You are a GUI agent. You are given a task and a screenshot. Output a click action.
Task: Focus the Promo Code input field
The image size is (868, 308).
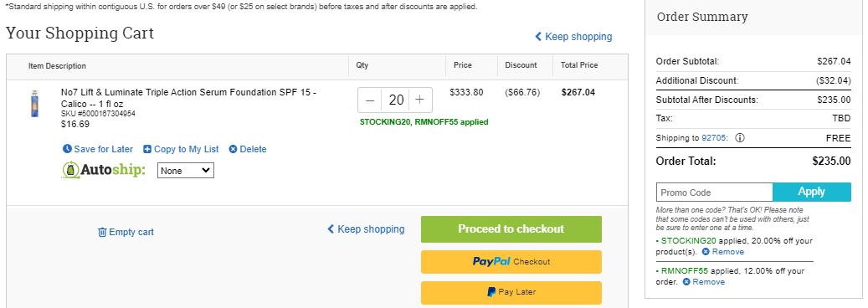coord(715,192)
